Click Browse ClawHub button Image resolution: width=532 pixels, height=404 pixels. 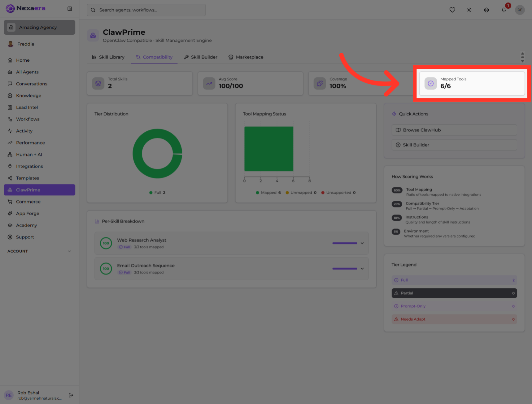coord(454,130)
